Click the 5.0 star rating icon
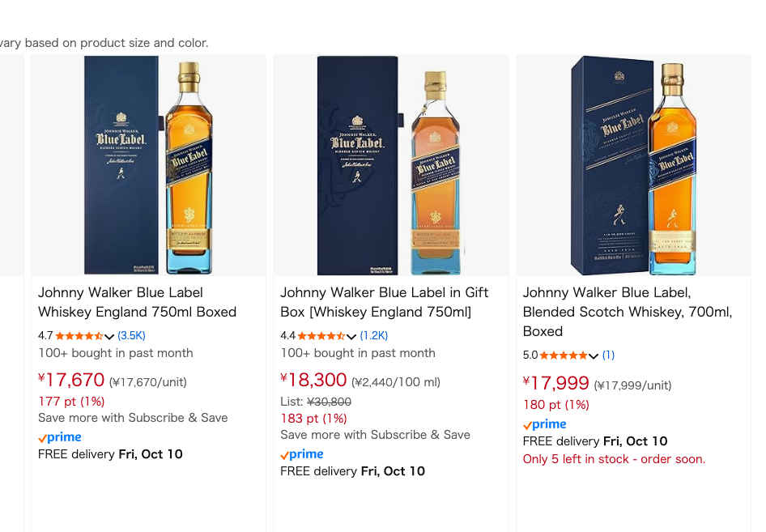766x532 pixels. (x=564, y=355)
